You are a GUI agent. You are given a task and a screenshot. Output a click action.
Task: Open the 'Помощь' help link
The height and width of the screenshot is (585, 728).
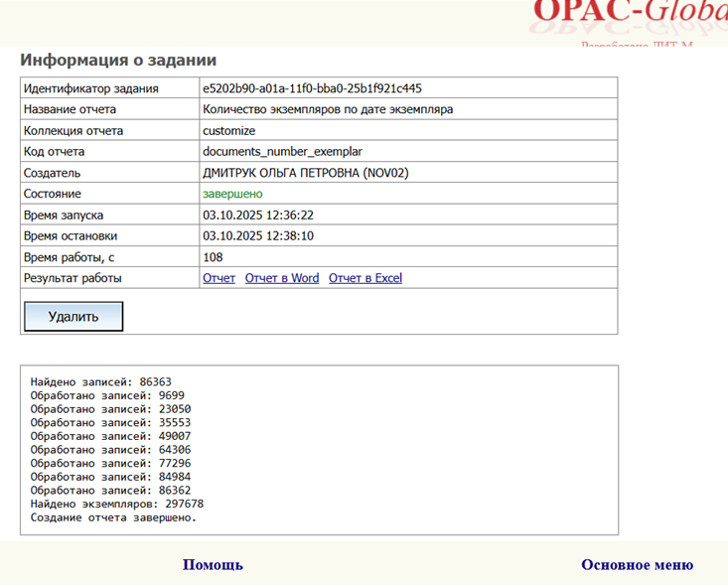tap(213, 565)
